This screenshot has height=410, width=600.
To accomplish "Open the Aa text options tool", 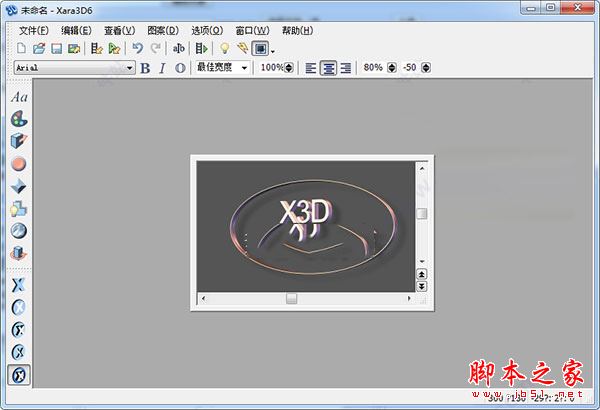I will [19, 97].
